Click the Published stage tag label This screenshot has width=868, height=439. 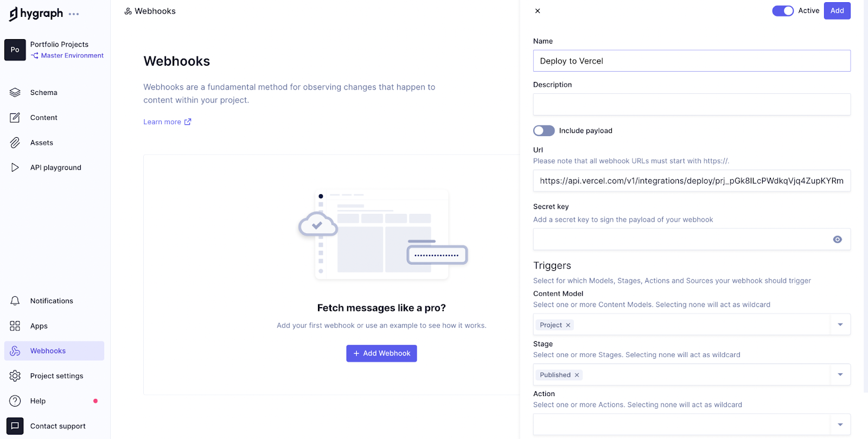(x=555, y=375)
